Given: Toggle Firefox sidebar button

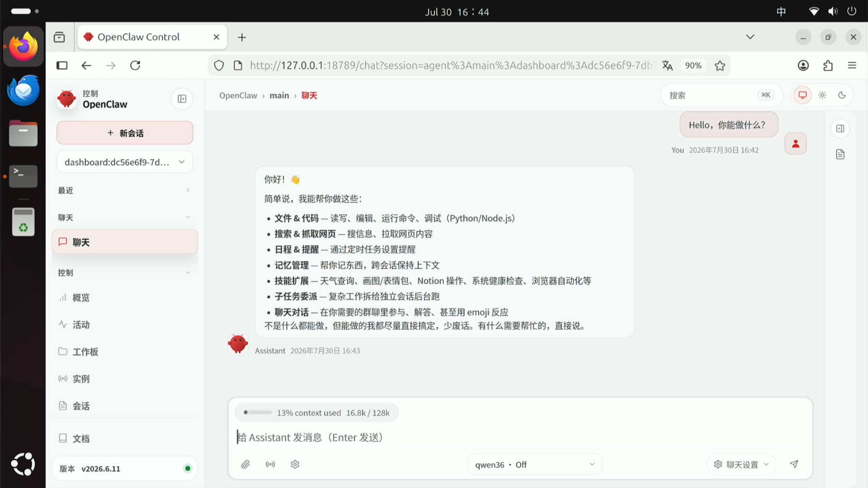Looking at the screenshot, I should tap(62, 66).
